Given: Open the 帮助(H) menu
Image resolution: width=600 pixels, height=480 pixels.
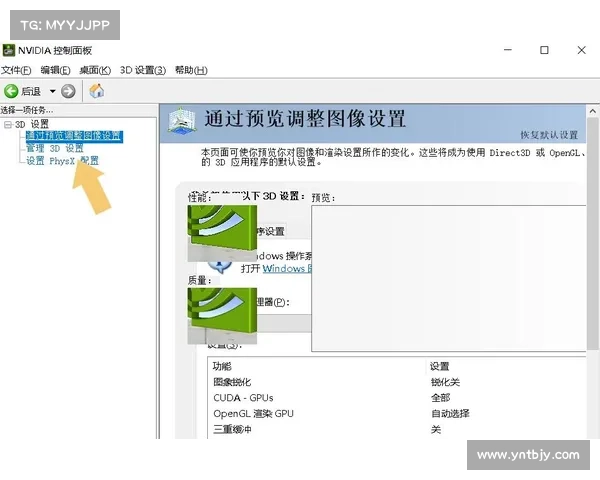Looking at the screenshot, I should 190,70.
